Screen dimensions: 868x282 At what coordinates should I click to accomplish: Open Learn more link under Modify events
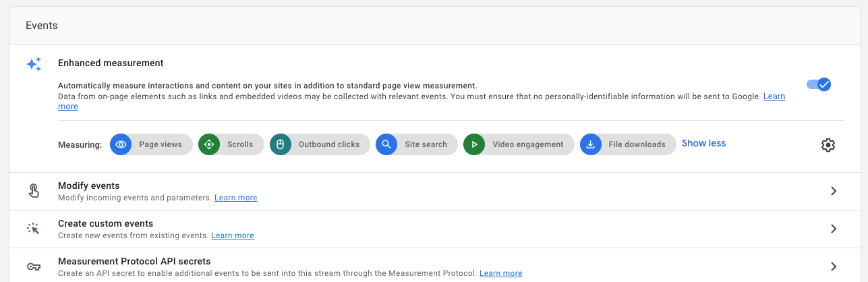click(x=235, y=198)
